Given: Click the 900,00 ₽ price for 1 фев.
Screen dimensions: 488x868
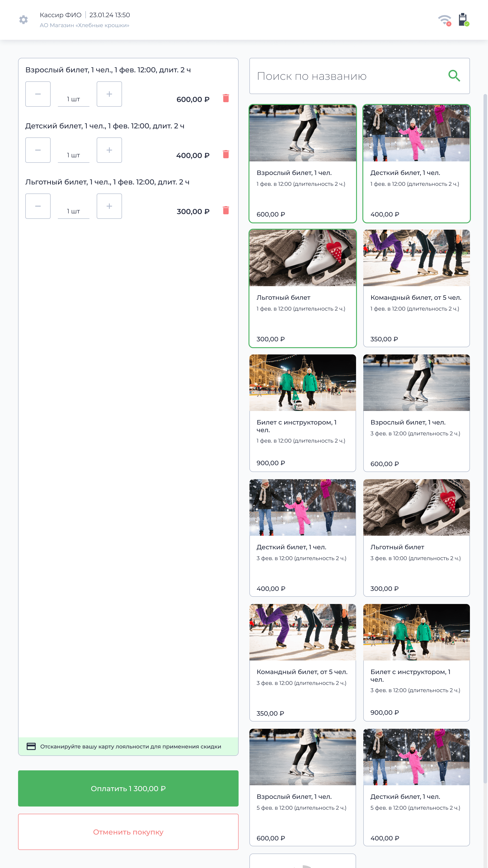Looking at the screenshot, I should point(271,463).
